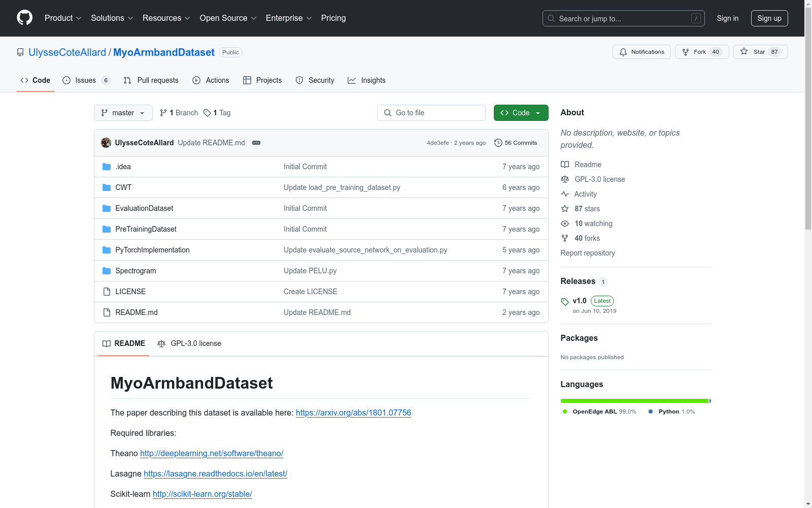Open the Product dropdown menu
812x508 pixels.
point(63,18)
